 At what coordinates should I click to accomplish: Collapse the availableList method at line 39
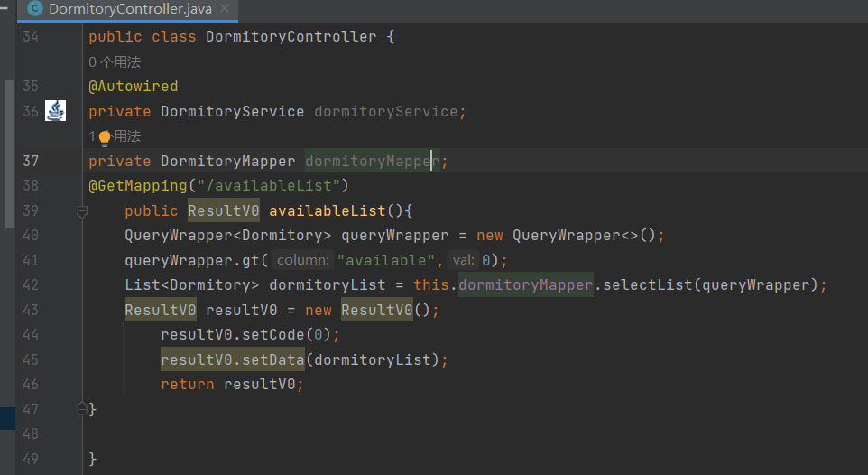coord(82,211)
